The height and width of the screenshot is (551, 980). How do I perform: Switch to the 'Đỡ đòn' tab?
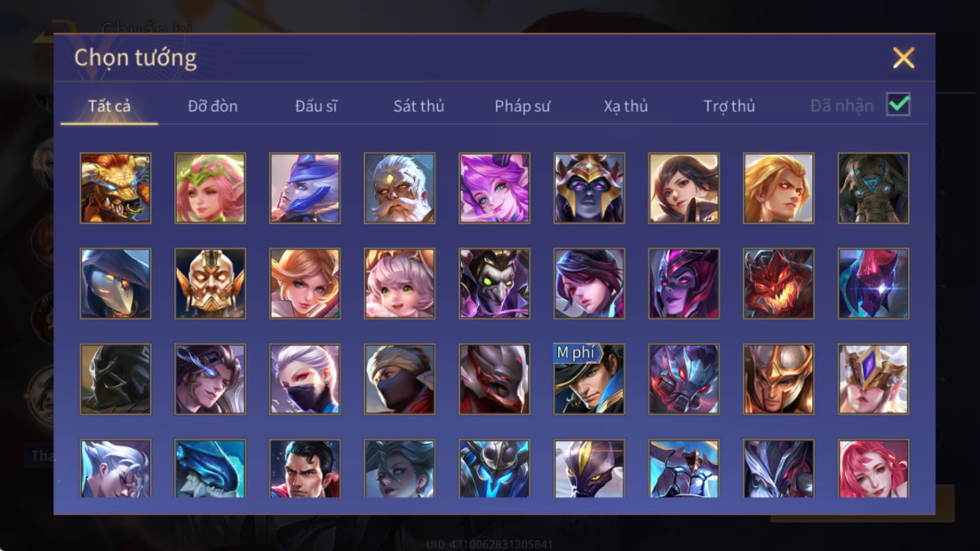[x=212, y=106]
